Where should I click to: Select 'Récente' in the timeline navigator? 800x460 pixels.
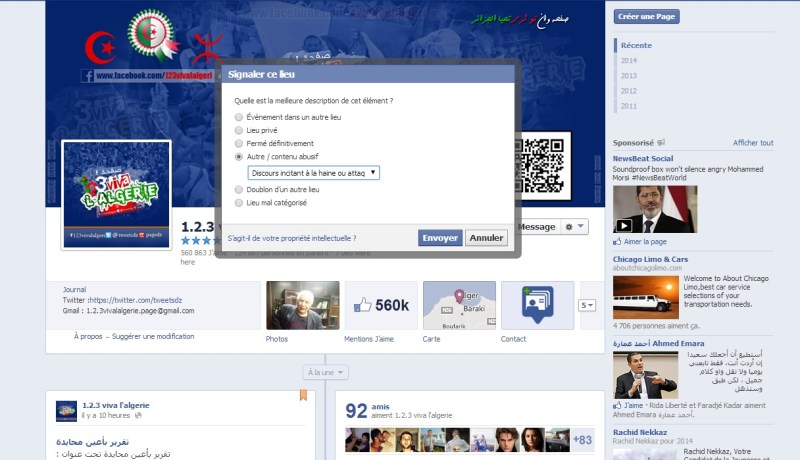636,45
